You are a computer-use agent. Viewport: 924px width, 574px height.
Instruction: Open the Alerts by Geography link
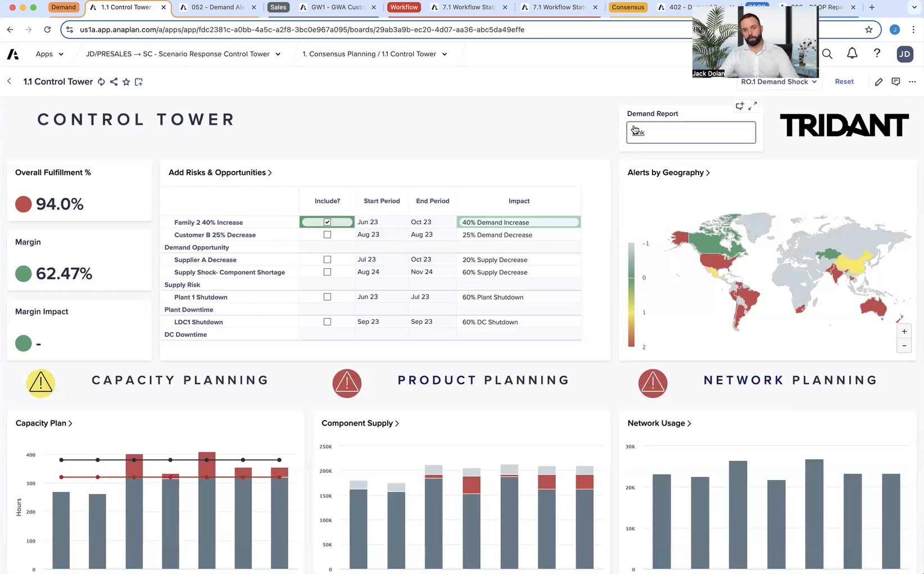(x=668, y=173)
